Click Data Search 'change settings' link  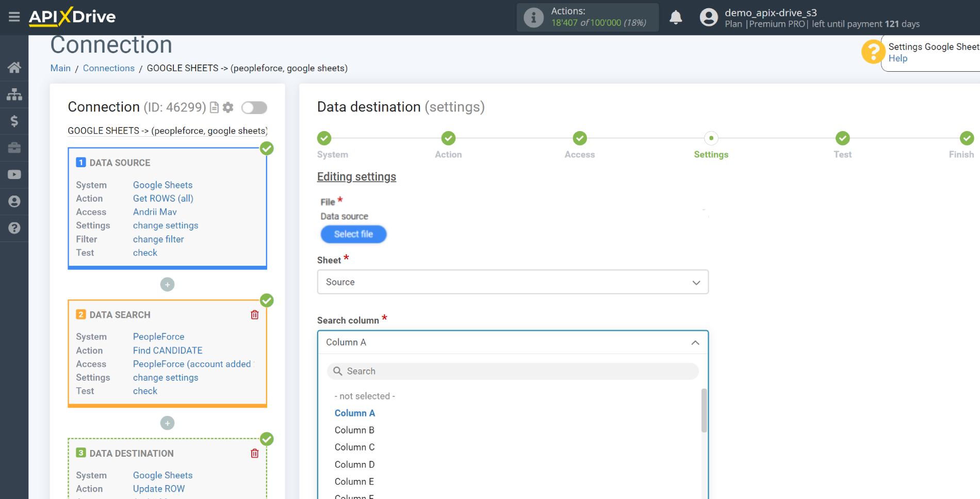pos(166,378)
